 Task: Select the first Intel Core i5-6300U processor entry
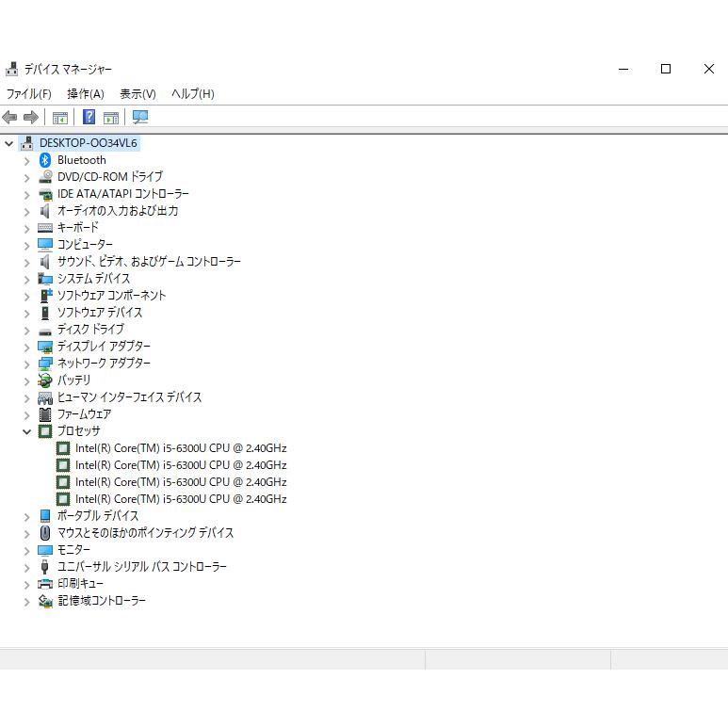pyautogui.click(x=181, y=448)
